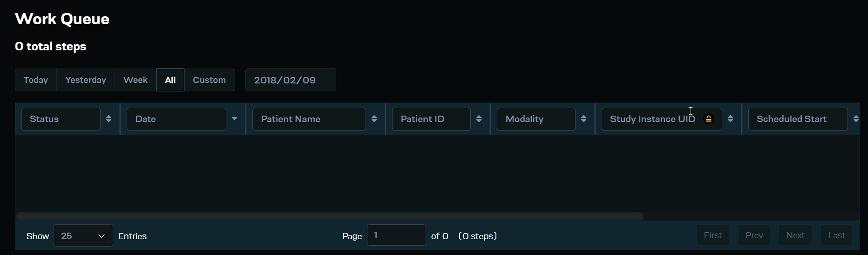Go to the First page
Screen dimensions: 868x255
click(x=712, y=235)
